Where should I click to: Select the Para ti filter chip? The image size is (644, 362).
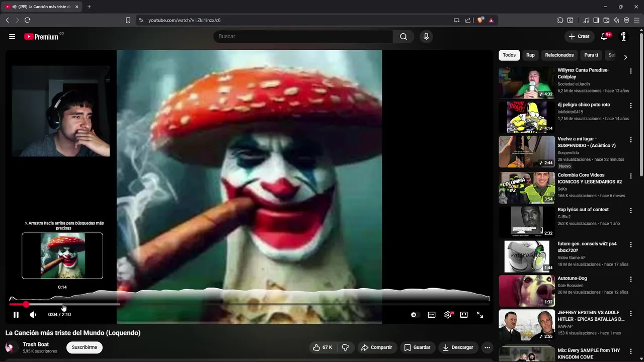pyautogui.click(x=591, y=55)
